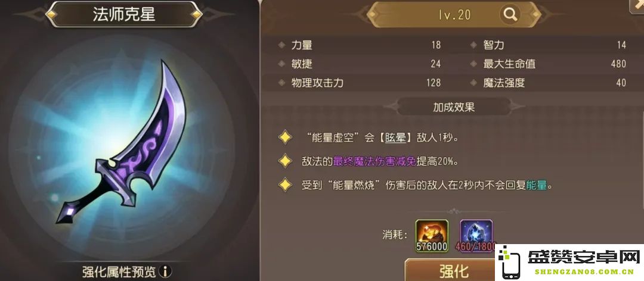Tap third yellow star bullet for 能量燃烧 effect
Image resolution: width=644 pixels, height=281 pixels.
(285, 185)
